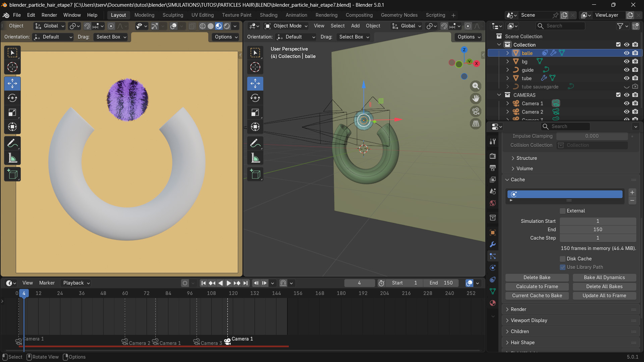Click the Camera 3 timeline marker
This screenshot has height=362, width=644.
197,341
